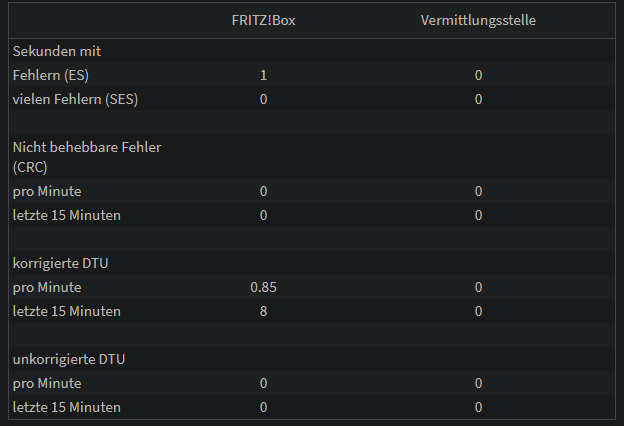Click 'pro Minute' label under CRC section
This screenshot has height=426, width=624.
[x=47, y=192]
